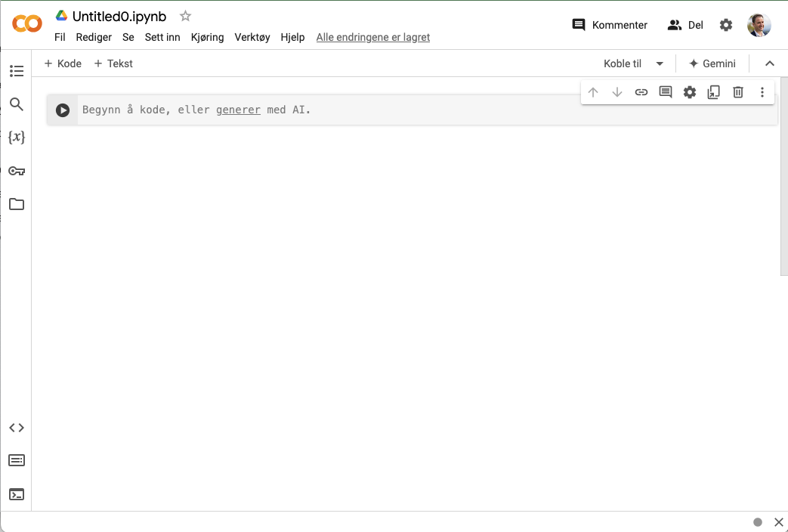Click the generer AI link
The image size is (788, 532).
tap(238, 110)
